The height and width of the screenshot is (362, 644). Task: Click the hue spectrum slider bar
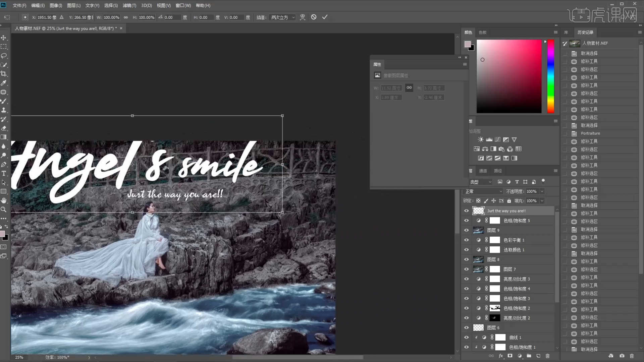tap(551, 76)
